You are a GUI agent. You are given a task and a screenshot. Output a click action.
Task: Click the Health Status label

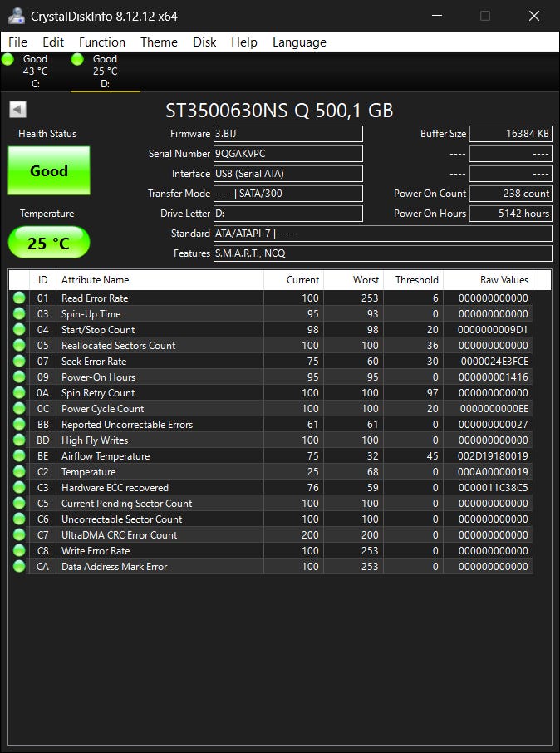(47, 134)
